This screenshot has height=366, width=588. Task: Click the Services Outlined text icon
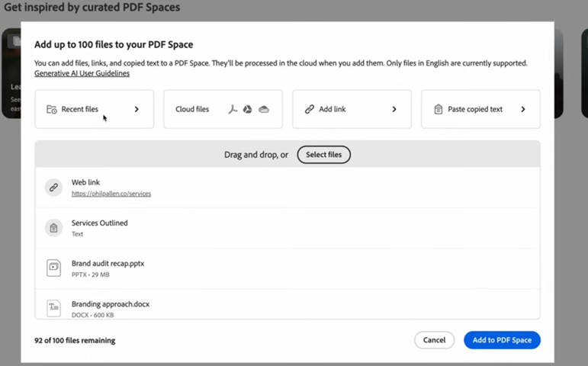[x=53, y=228]
